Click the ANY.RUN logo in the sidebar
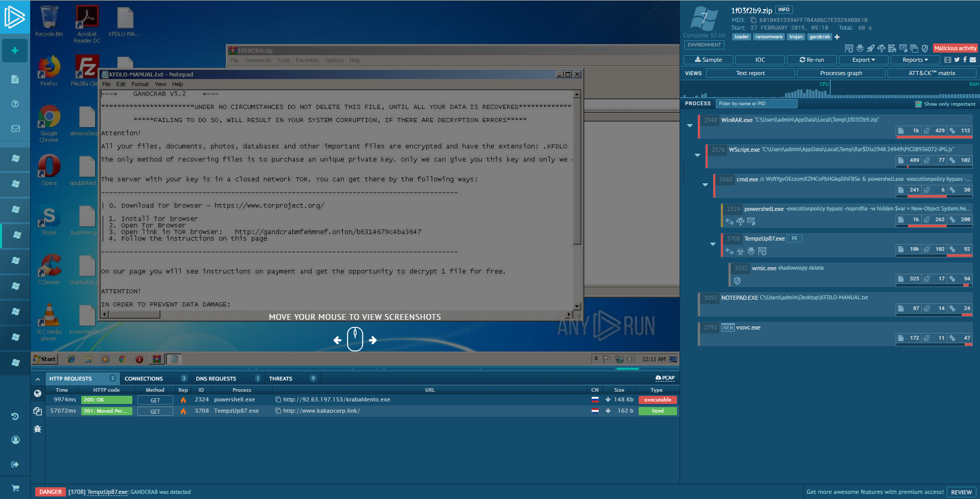The width and height of the screenshot is (980, 499). tap(14, 17)
